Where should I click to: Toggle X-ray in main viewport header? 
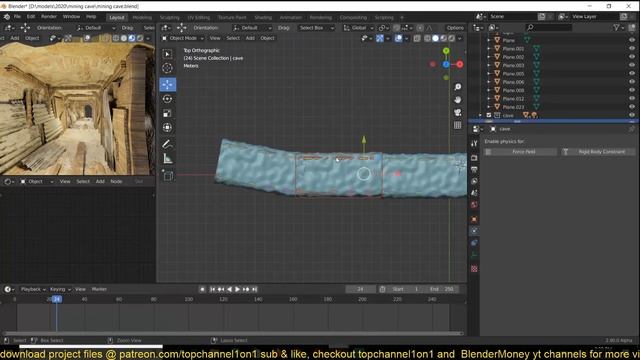point(417,38)
